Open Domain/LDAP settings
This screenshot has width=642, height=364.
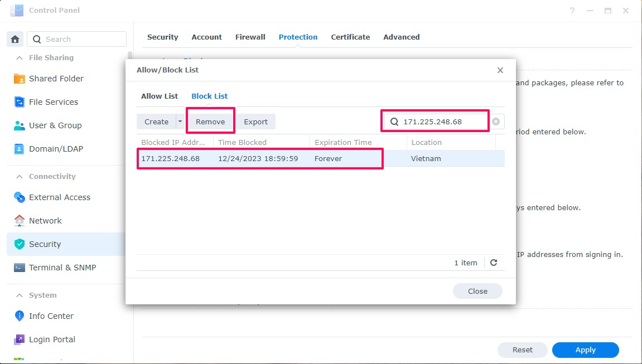tap(55, 149)
